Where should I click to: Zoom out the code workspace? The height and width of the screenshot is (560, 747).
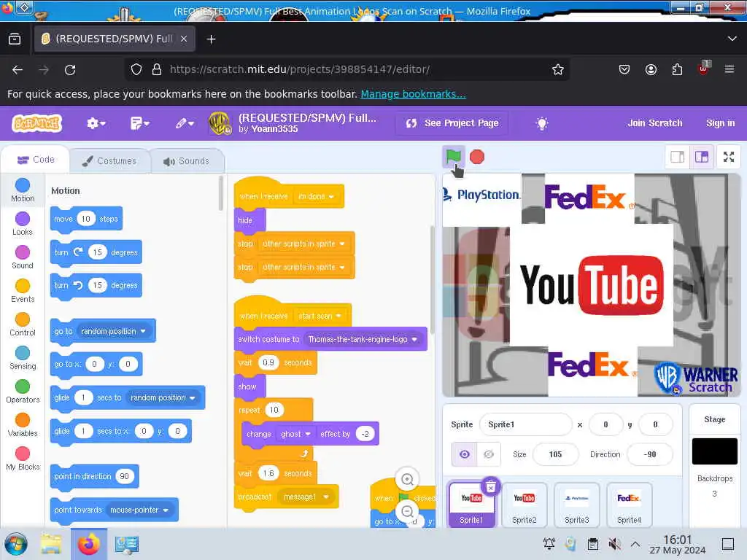click(x=407, y=511)
